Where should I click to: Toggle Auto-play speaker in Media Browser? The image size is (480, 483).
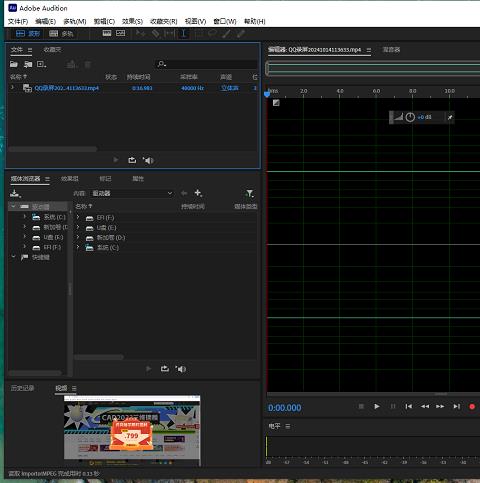pyautogui.click(x=181, y=369)
